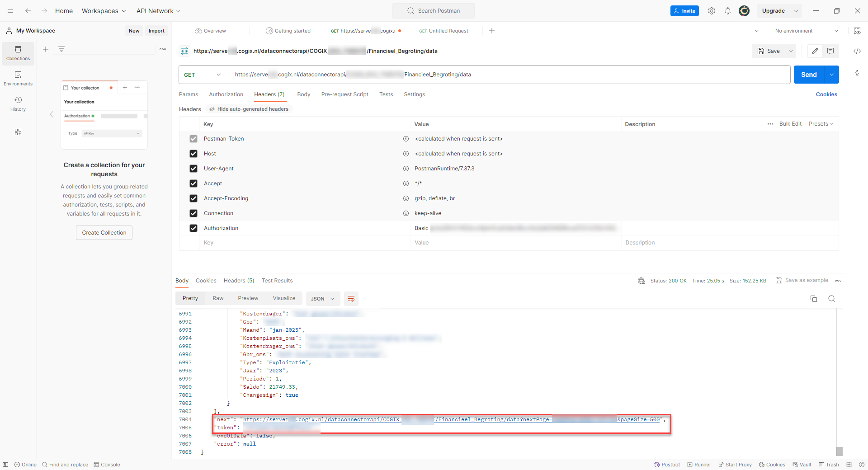This screenshot has width=868, height=470.
Task: Uncheck the Authorization header checkbox
Action: (x=193, y=228)
